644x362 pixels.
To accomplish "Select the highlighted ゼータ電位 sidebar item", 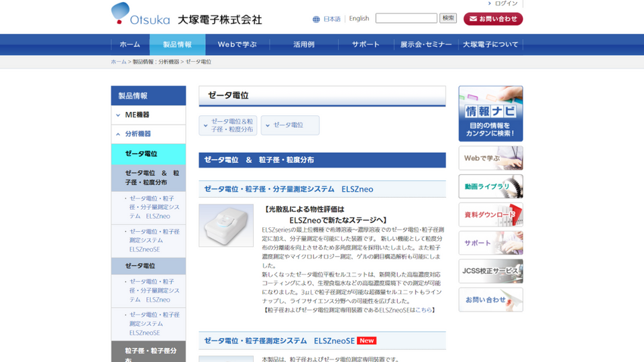I will click(148, 154).
